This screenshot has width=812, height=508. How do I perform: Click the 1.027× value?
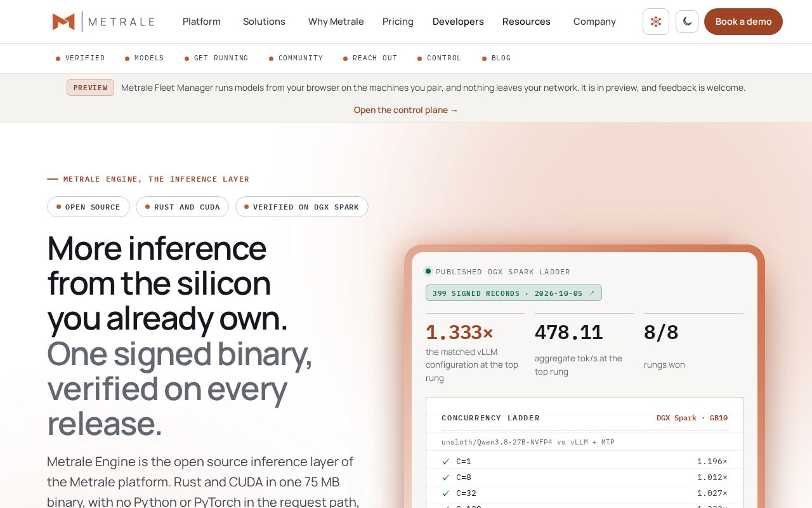pos(712,493)
